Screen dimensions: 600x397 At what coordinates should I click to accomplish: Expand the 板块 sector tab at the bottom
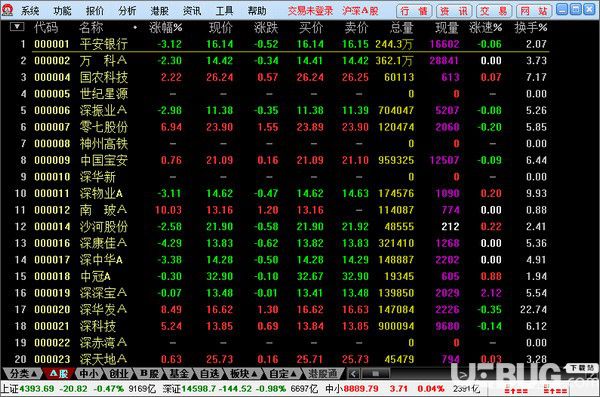pyautogui.click(x=243, y=373)
